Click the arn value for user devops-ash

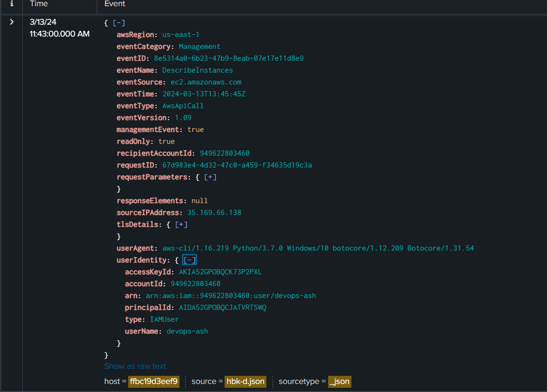point(231,296)
